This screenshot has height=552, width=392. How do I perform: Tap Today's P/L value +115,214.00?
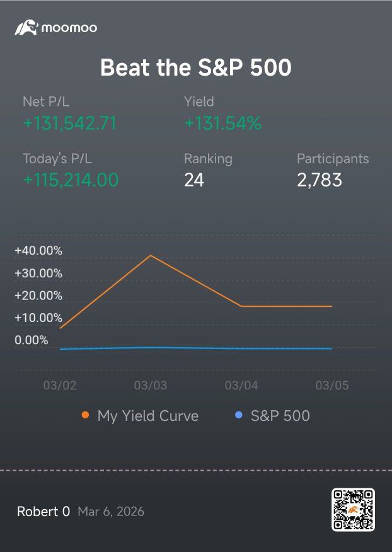coord(71,180)
